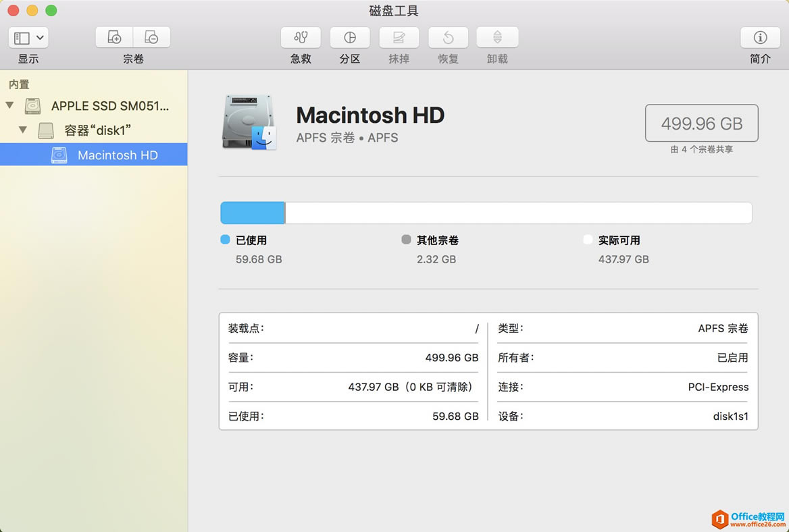
Task: Click '437.97 GB（0 KB 可清除）' available value
Action: point(411,387)
